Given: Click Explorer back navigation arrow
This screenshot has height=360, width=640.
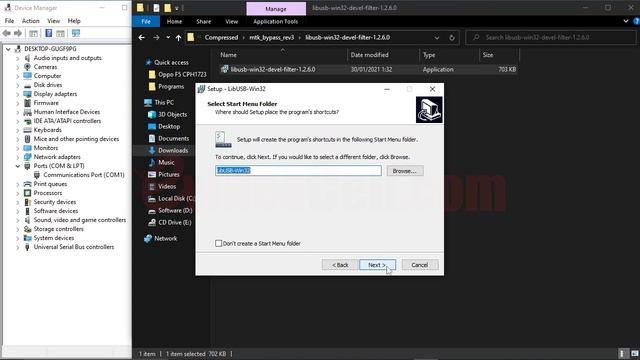Looking at the screenshot, I should click(x=142, y=38).
